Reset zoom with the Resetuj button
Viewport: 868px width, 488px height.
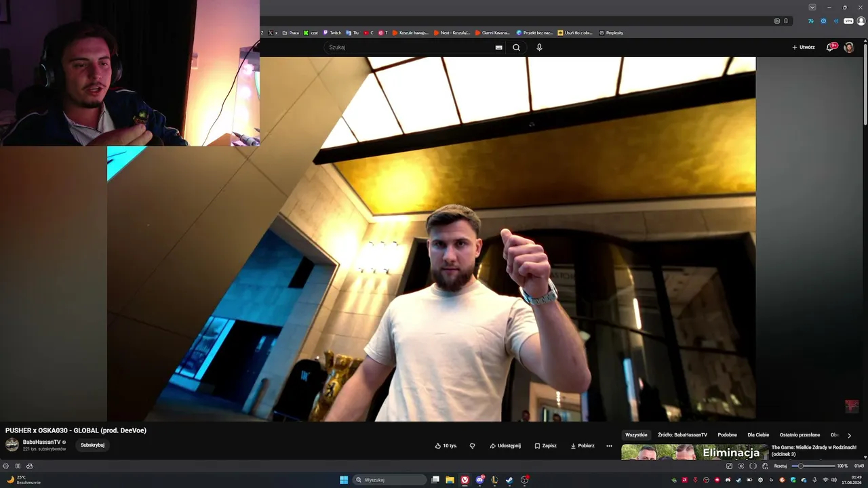pyautogui.click(x=781, y=466)
